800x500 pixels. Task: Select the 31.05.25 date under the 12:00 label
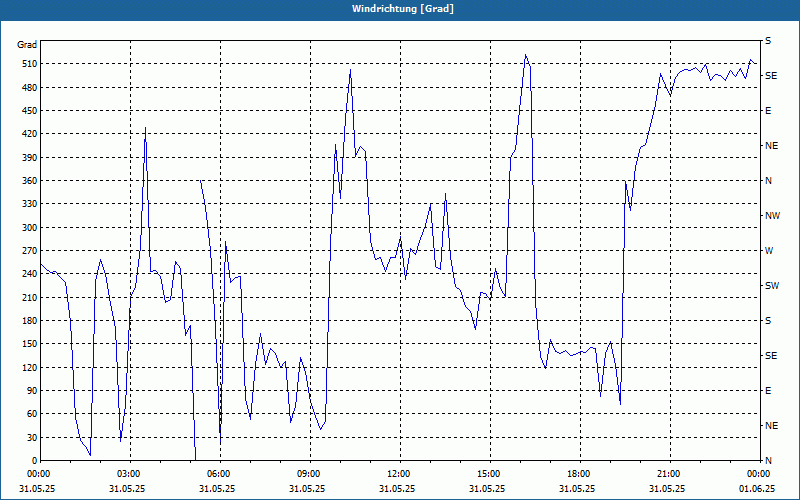tap(397, 488)
